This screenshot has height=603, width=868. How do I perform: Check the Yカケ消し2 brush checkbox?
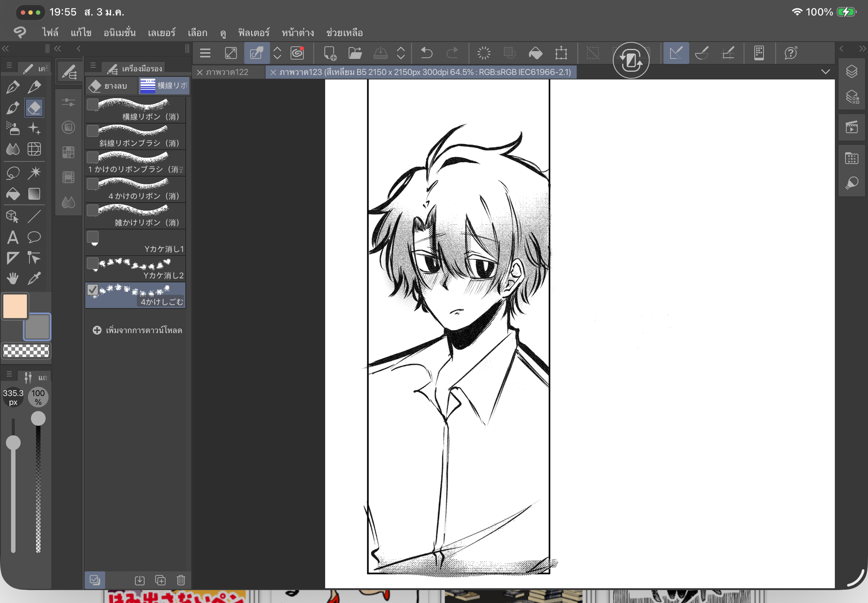tap(92, 263)
